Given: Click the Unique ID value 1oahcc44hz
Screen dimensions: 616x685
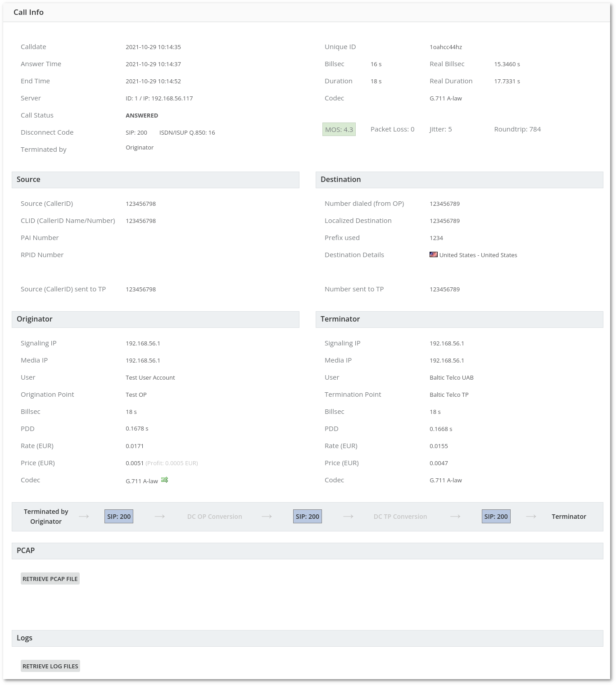Looking at the screenshot, I should coord(445,47).
